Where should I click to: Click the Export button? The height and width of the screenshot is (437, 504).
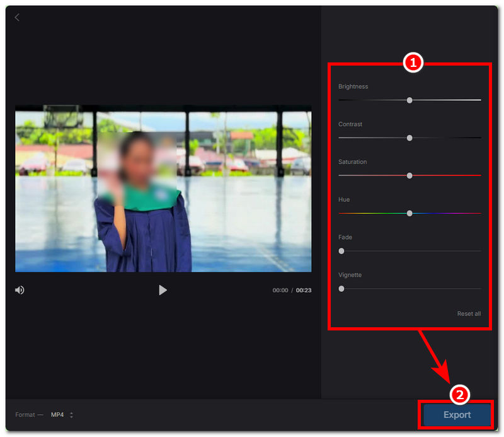pyautogui.click(x=457, y=415)
